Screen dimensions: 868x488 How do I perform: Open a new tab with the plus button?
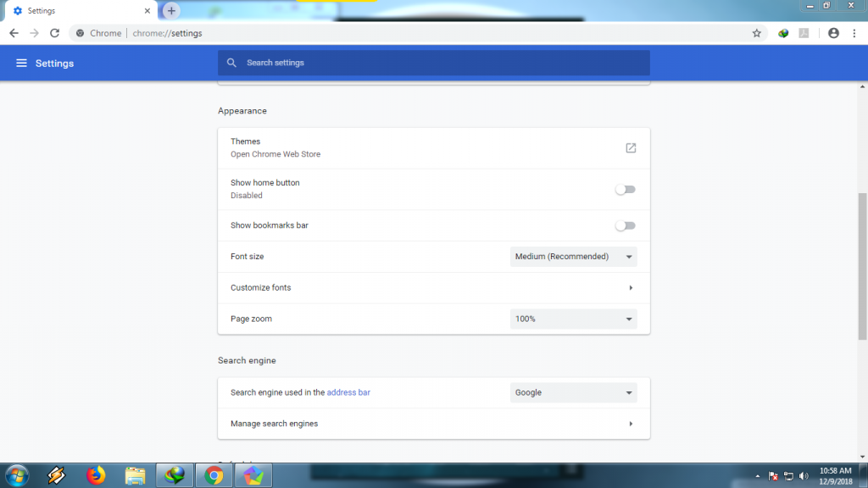(x=171, y=11)
